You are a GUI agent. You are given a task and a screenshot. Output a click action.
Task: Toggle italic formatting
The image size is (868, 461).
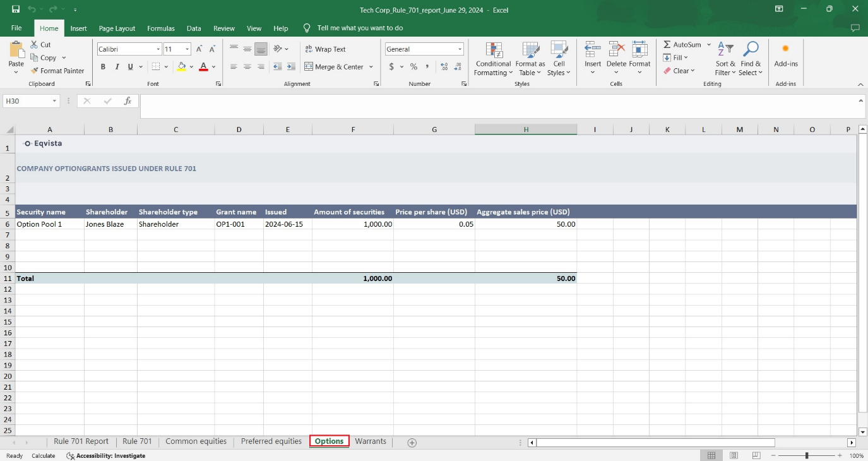(117, 66)
